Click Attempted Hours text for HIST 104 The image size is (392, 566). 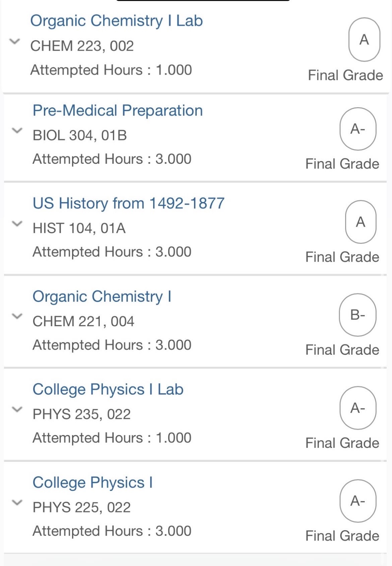click(x=112, y=252)
